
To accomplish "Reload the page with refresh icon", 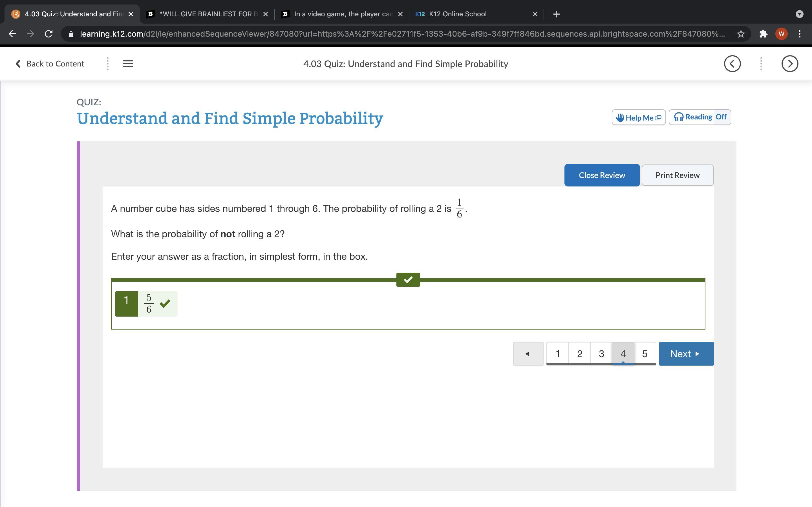I will 49,34.
